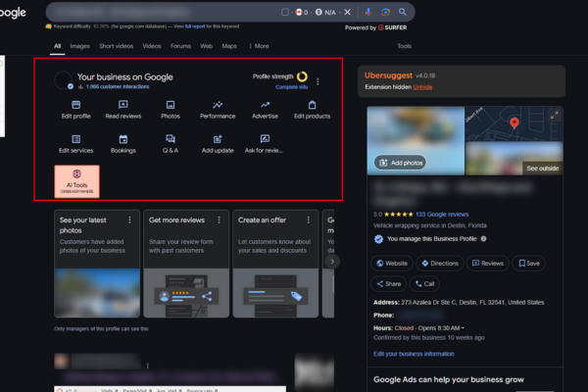This screenshot has height=392, width=588.
Task: Open Get more reviews card illustration
Action: pyautogui.click(x=186, y=293)
